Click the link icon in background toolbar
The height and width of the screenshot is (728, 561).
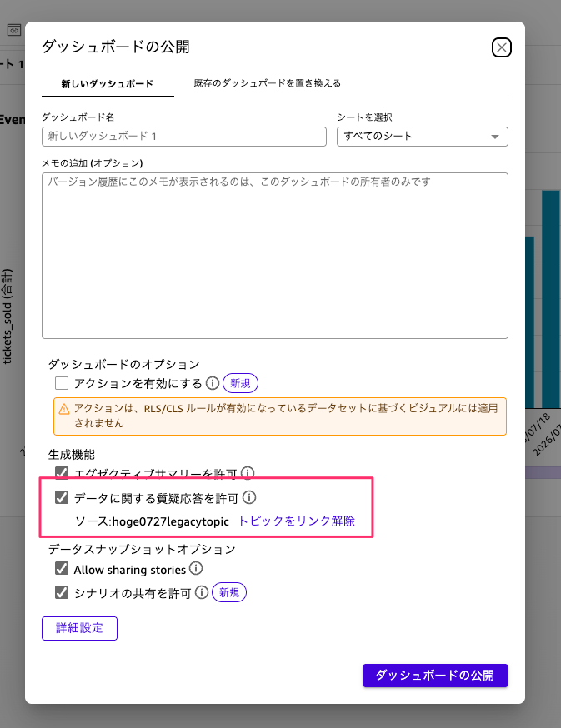14,31
